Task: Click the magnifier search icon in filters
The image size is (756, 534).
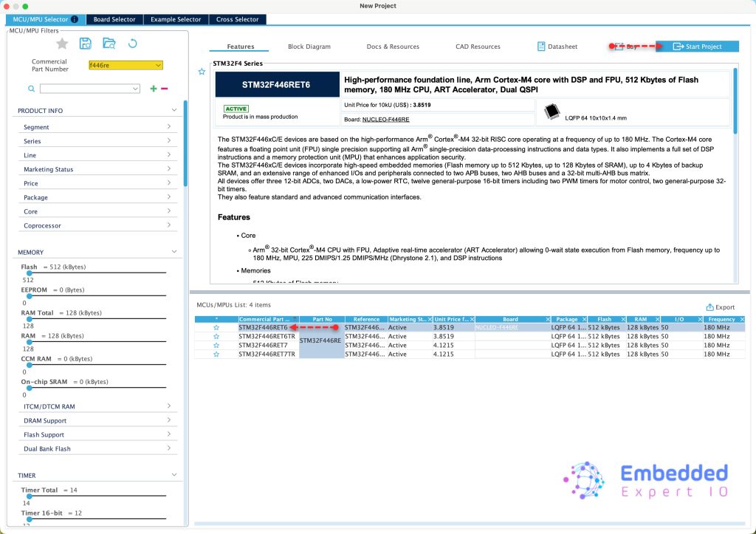Action: (32, 89)
